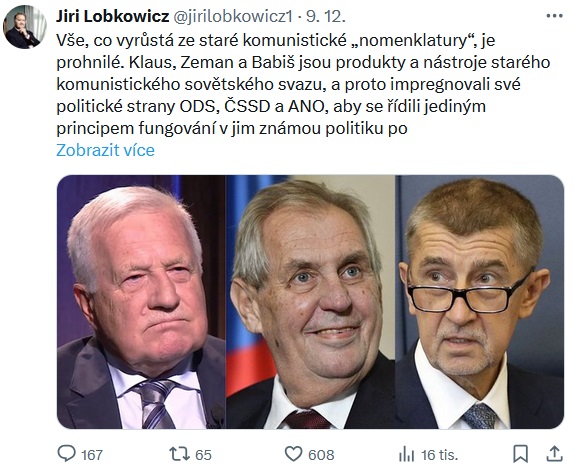This screenshot has width=581, height=473.
Task: Open Jiri Lobkowicz's profile avatar
Action: click(24, 27)
